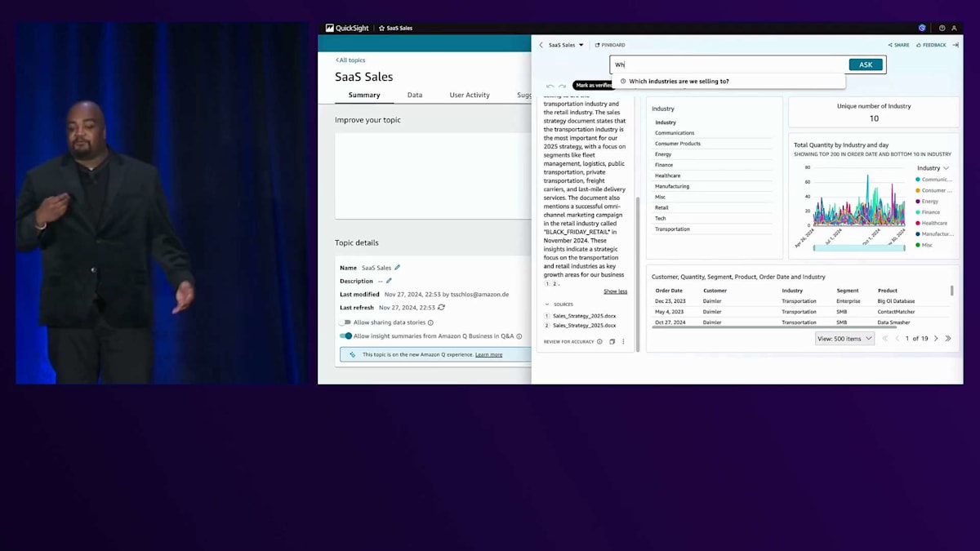Click the Order Date column header
The image size is (980, 551).
(669, 291)
